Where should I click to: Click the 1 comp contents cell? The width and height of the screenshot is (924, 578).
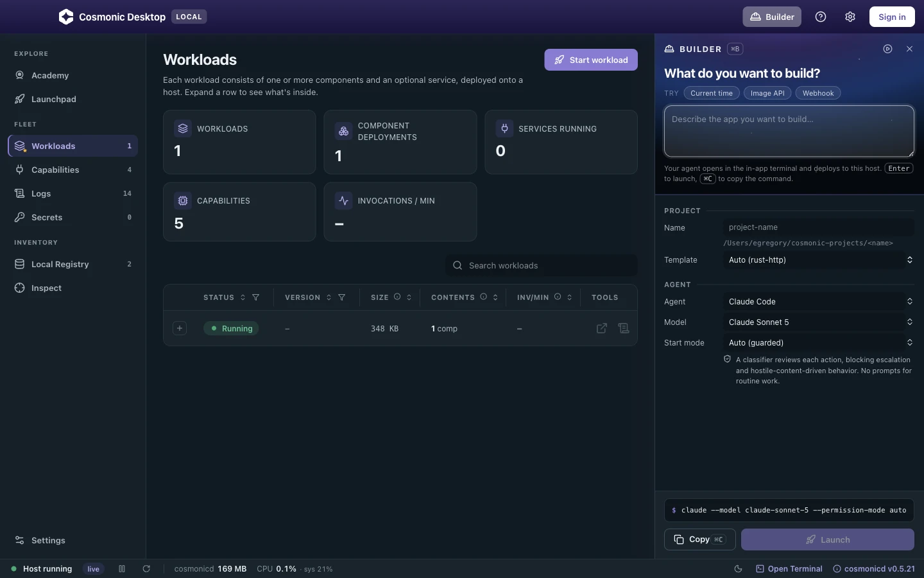click(x=444, y=328)
